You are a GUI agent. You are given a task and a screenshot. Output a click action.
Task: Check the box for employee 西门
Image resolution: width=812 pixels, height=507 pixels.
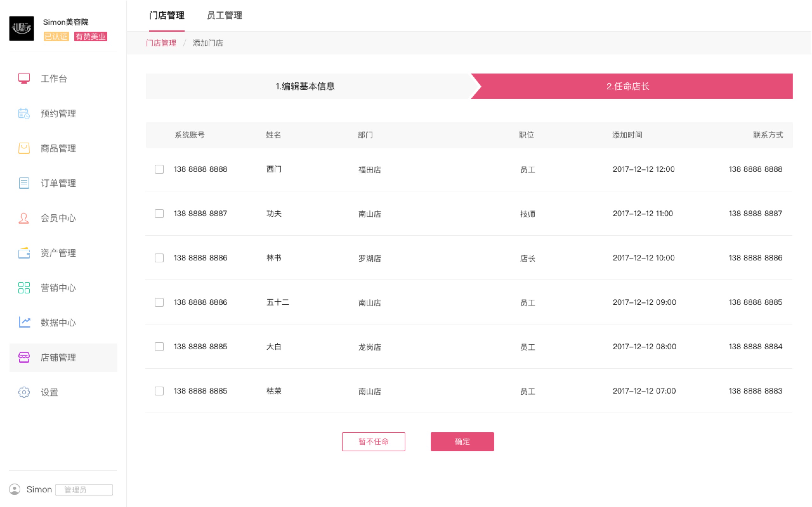[159, 169]
